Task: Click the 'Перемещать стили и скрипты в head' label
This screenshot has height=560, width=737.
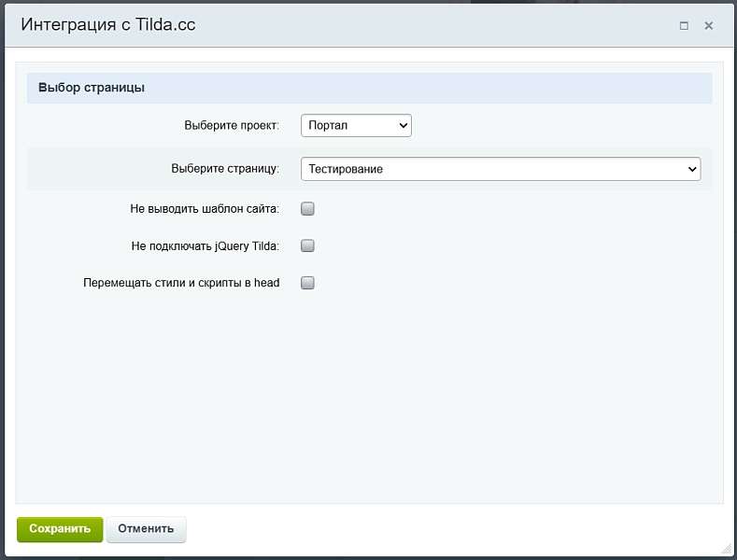Action: tap(181, 283)
